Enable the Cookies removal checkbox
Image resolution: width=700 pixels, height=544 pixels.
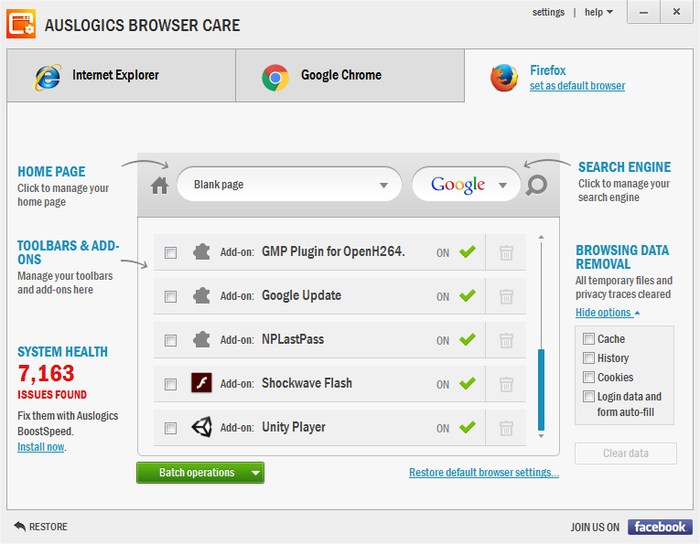point(588,377)
